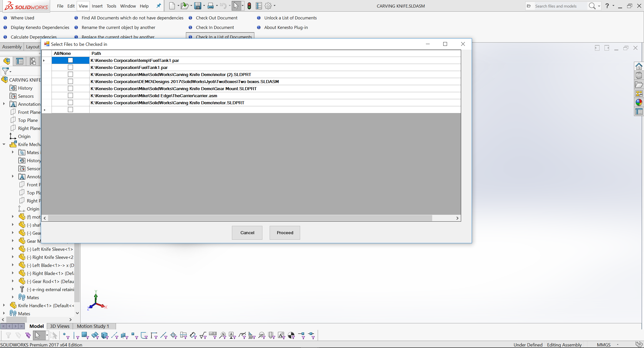The height and width of the screenshot is (348, 644).
Task: Open ConfigurationManager tab icon
Action: click(33, 61)
